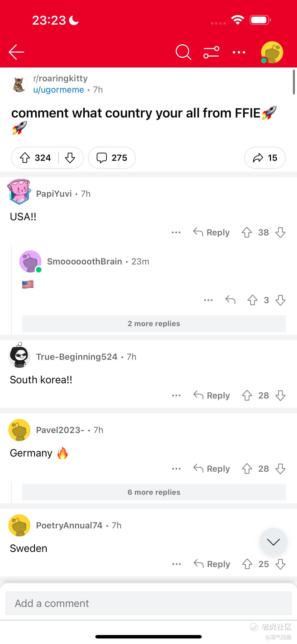Upvote PapiYuvi's USA comment
Viewport: 297px width, 644px height.
[247, 232]
